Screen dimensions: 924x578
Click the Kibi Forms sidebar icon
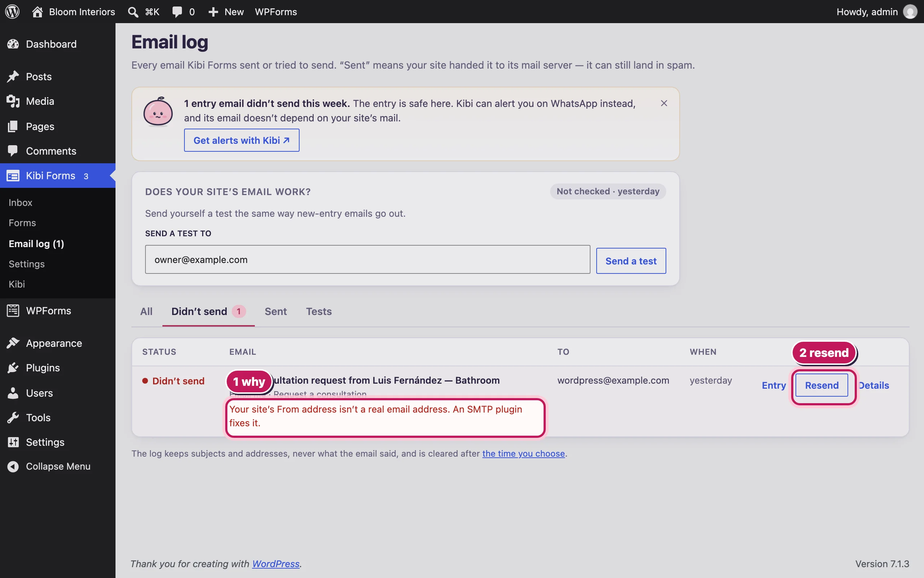click(x=13, y=176)
